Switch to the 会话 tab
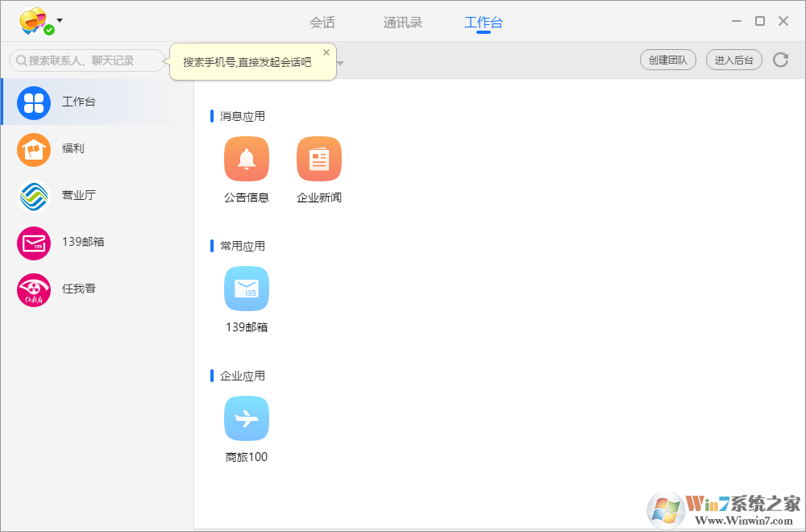806x532 pixels. click(322, 23)
